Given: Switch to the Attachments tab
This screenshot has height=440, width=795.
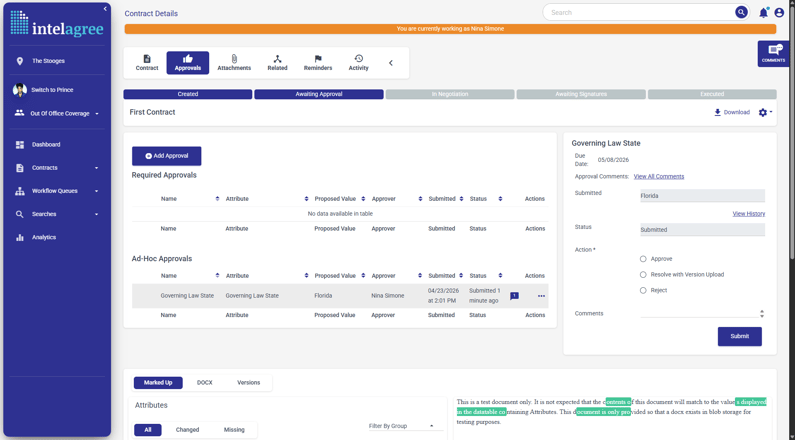Looking at the screenshot, I should 234,63.
